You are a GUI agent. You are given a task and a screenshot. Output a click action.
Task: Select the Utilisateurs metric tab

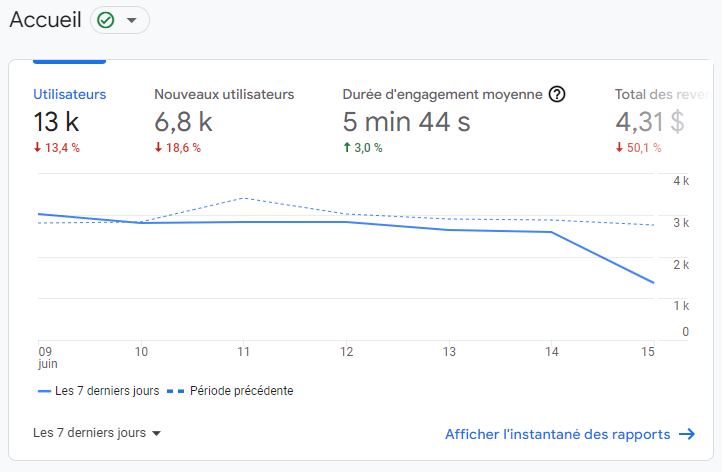[x=69, y=95]
